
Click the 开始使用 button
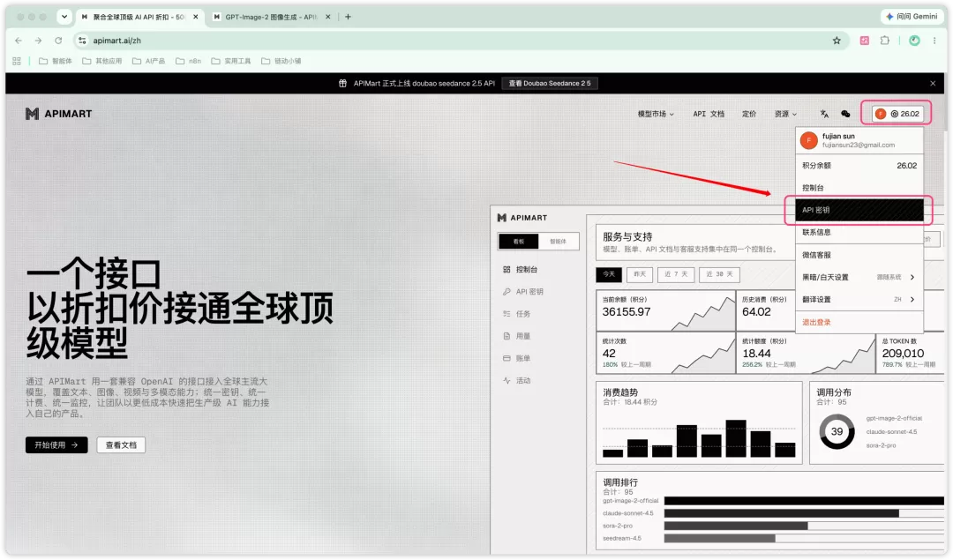(x=56, y=445)
